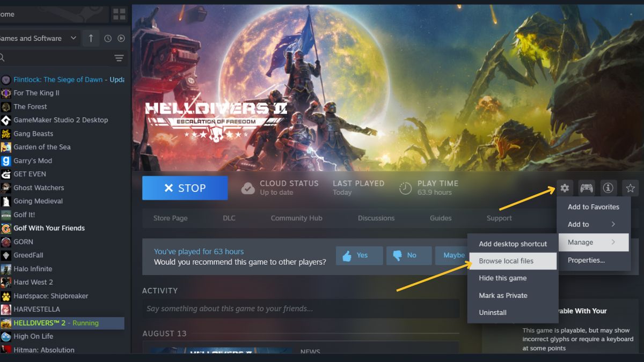Select The Forest in library list
This screenshot has height=362, width=644.
pyautogui.click(x=30, y=107)
